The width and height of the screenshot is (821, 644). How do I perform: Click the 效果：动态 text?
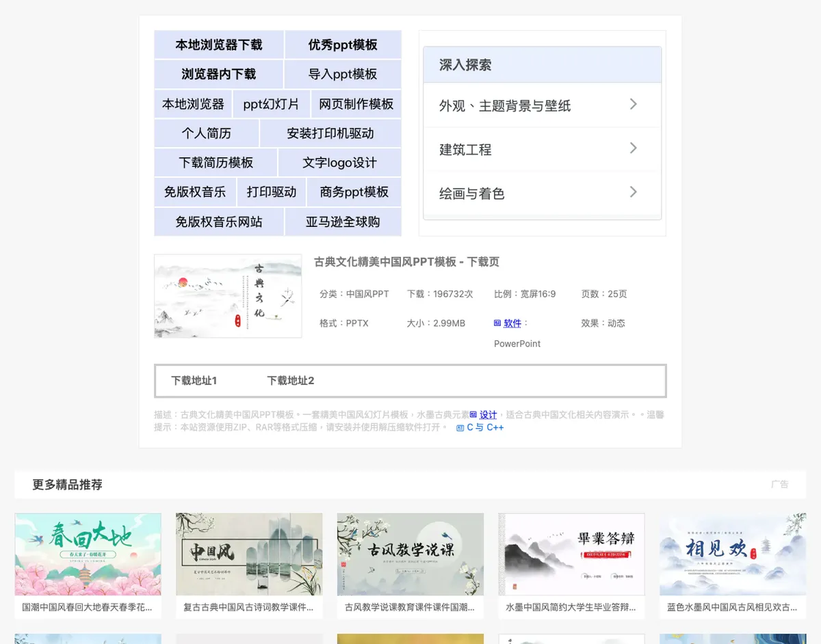pyautogui.click(x=603, y=323)
